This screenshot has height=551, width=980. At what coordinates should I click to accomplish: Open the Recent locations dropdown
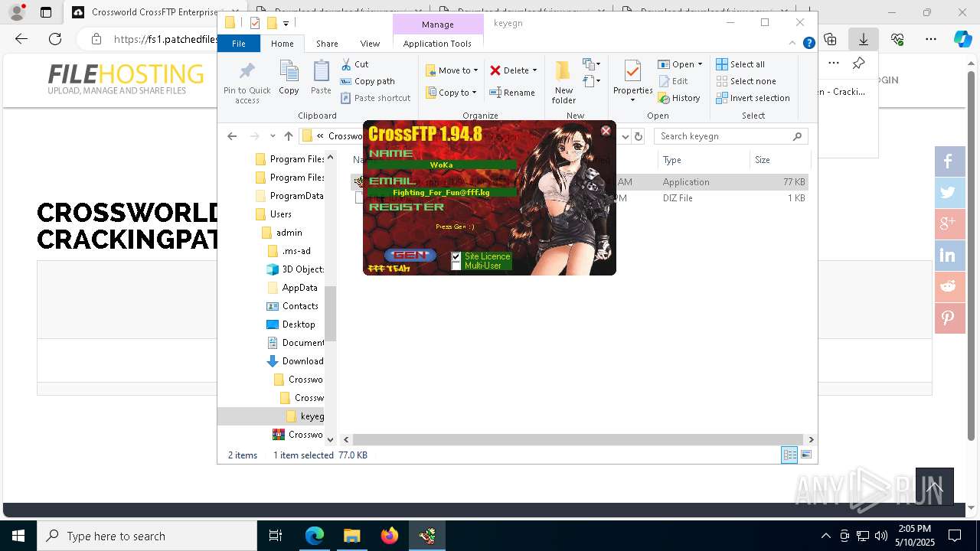tap(273, 136)
